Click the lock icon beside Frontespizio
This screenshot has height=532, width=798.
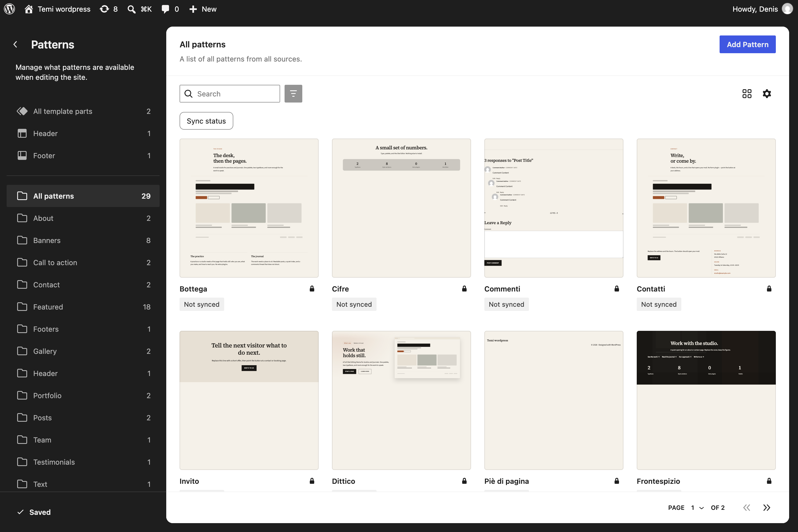[769, 481]
